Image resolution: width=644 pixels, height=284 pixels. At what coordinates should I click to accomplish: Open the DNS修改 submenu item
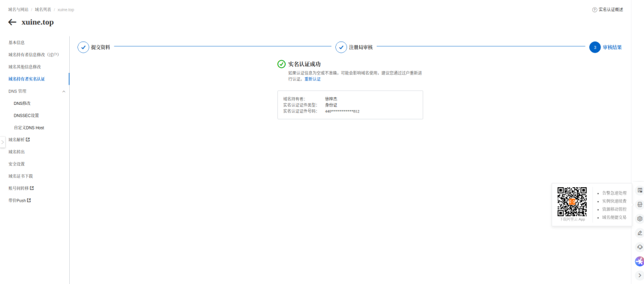[x=22, y=103]
